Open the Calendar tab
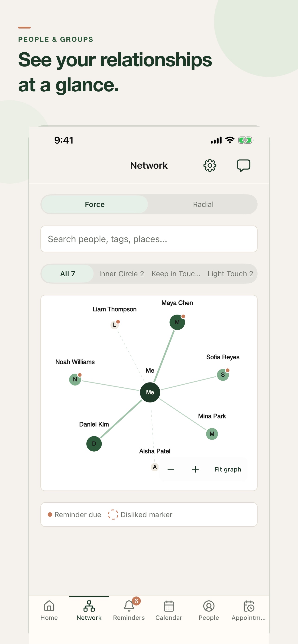298x644 pixels. coord(169,610)
